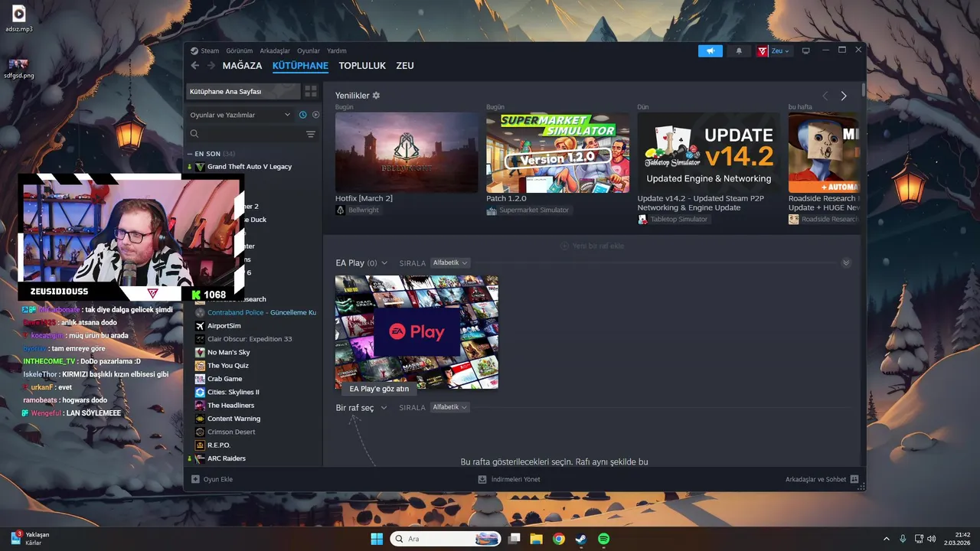
Task: Click the Supermarket Simulator game tag icon
Action: click(x=492, y=210)
